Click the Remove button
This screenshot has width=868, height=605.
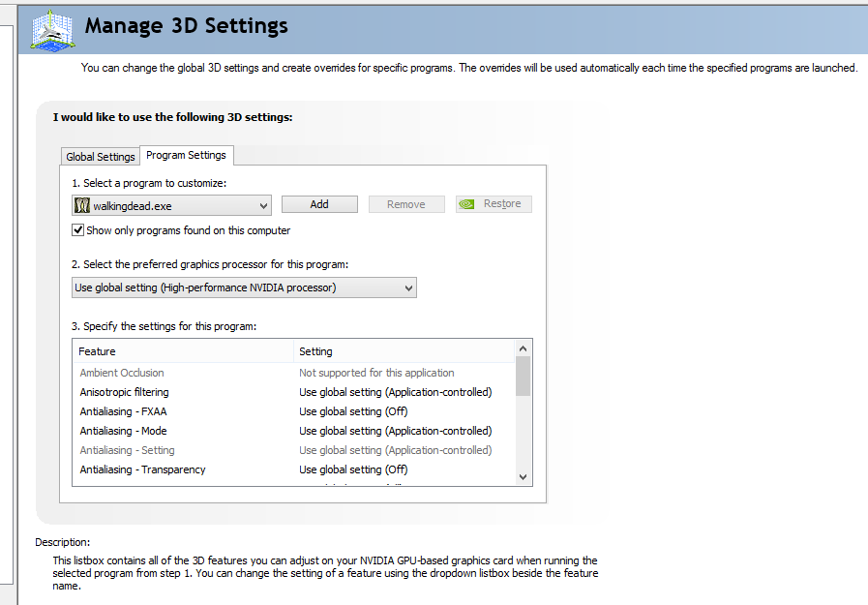[x=406, y=204]
